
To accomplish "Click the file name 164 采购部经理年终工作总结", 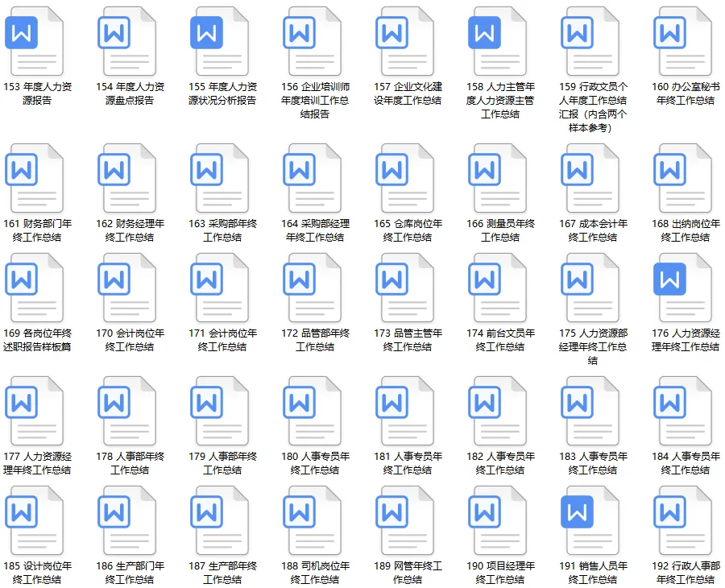I will [315, 230].
